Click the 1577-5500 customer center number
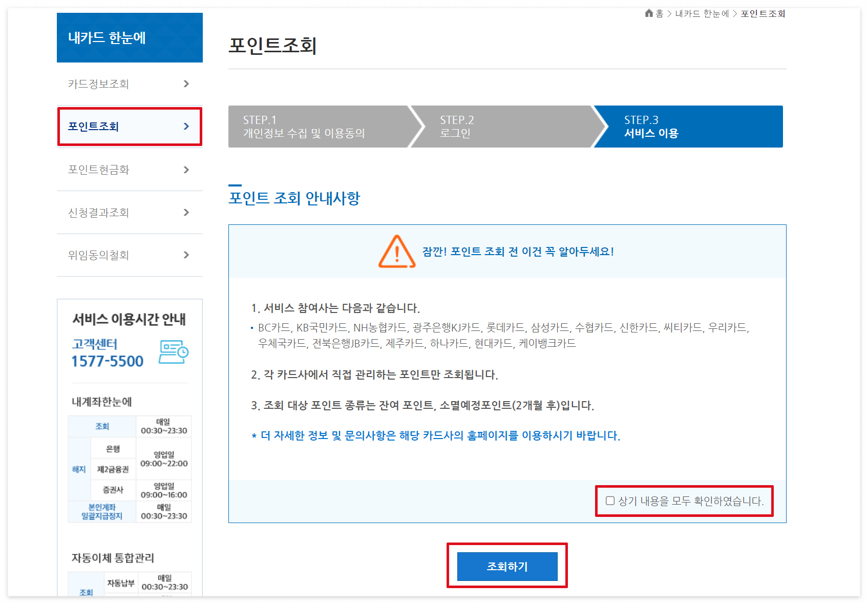Screen dimensions: 868x604 coord(107,361)
